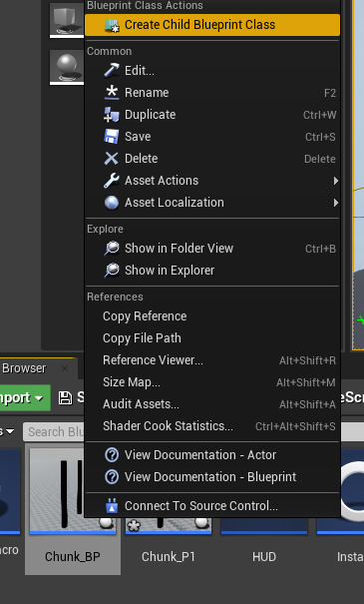Choose Create Child Blueprint Class
Screen dimensions: 364x604
[x=212, y=25]
